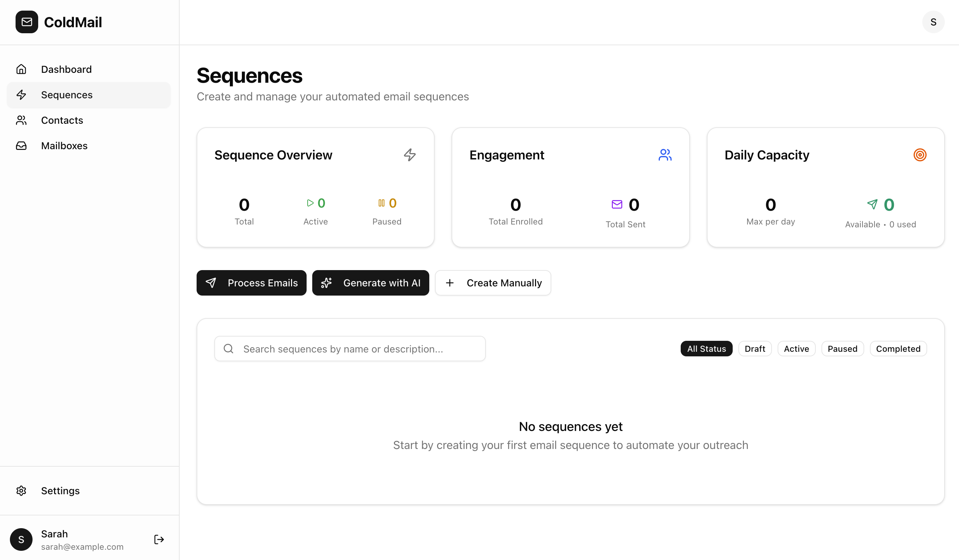
Task: Click the green paper plane Available icon
Action: click(872, 205)
